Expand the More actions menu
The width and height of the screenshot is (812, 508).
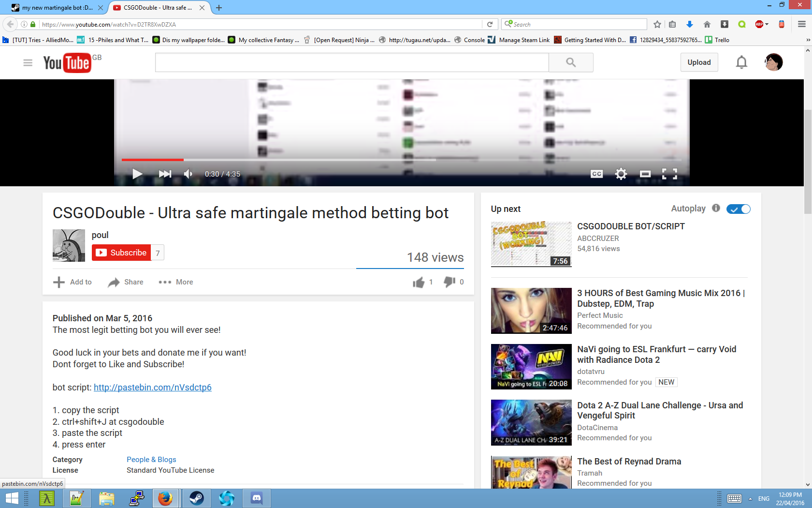[x=176, y=282]
